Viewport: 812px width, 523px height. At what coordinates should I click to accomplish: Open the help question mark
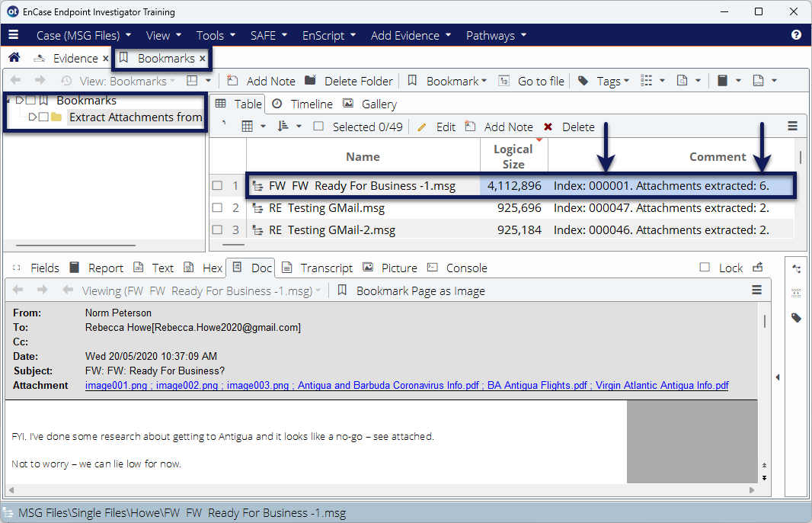tap(796, 35)
